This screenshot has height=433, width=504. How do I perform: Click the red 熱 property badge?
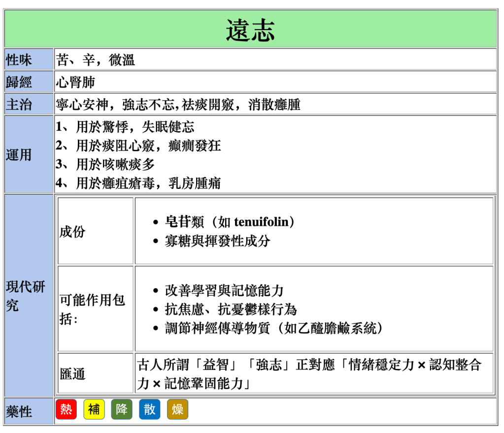[x=66, y=409]
